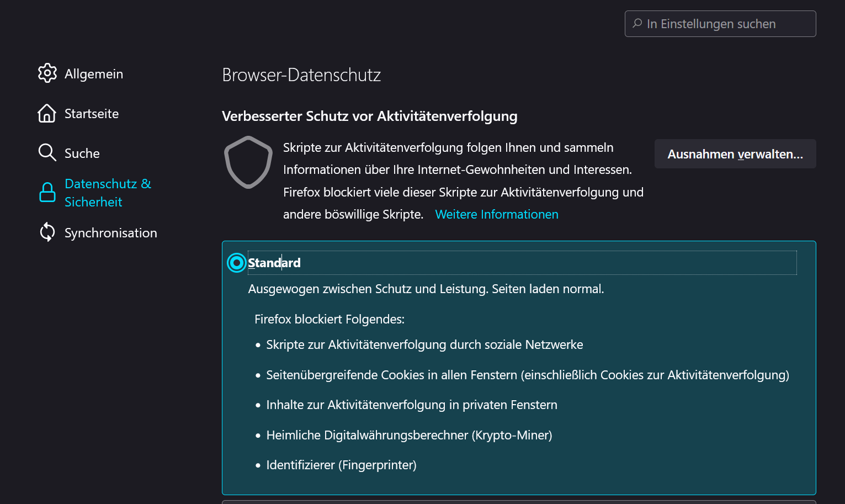Click the Standard option label
Image resolution: width=845 pixels, height=504 pixels.
point(274,263)
